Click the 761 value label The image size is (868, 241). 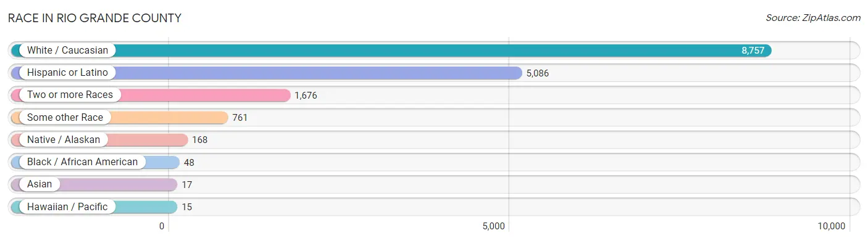tap(240, 118)
